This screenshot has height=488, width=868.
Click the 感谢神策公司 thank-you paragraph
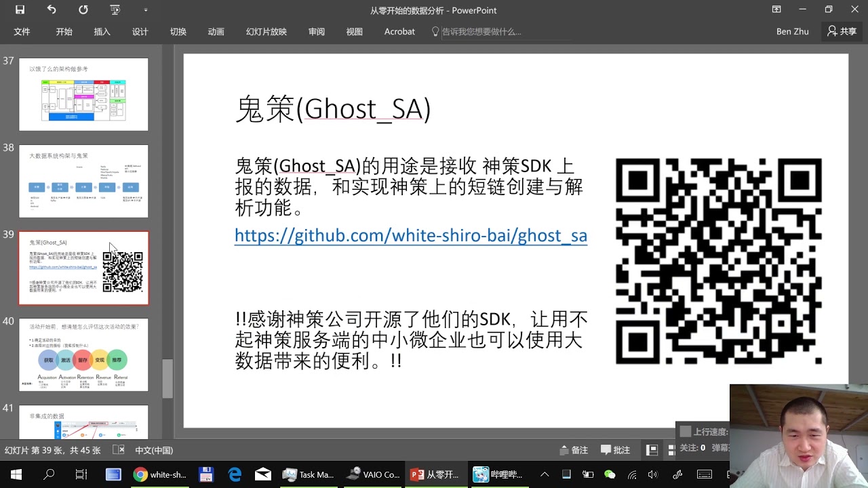click(411, 340)
